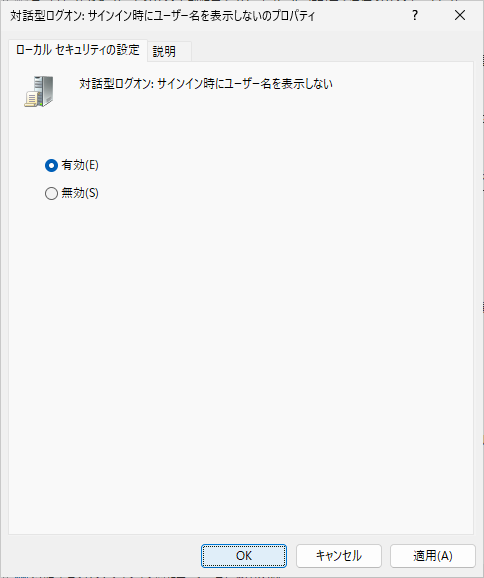Viewport: 484px width, 578px height.
Task: Click the キャンセル button
Action: 338,556
